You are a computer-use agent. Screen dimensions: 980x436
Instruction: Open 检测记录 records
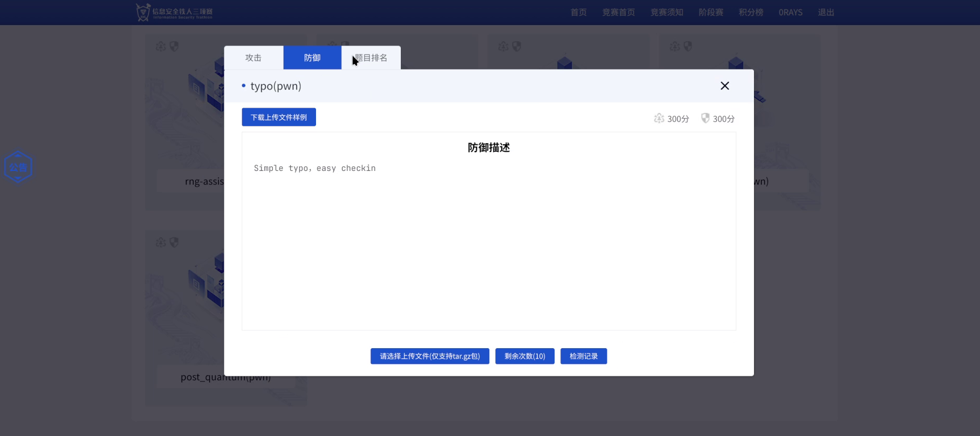tap(583, 356)
